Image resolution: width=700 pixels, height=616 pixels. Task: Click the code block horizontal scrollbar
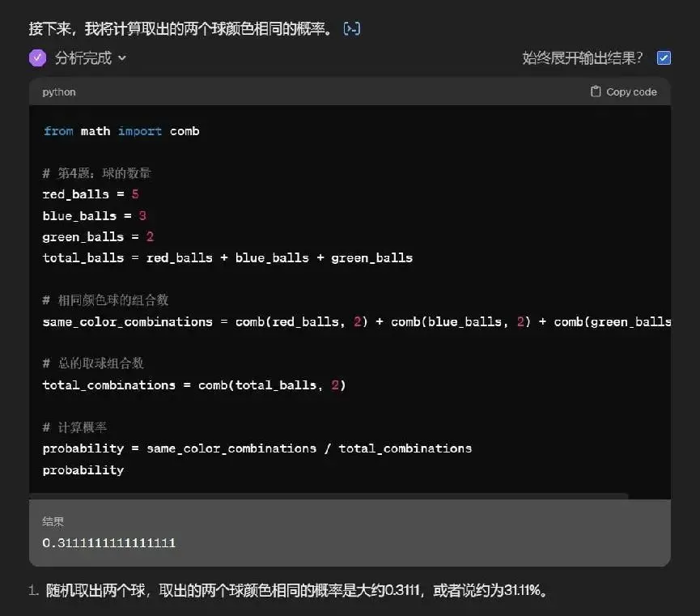point(328,495)
